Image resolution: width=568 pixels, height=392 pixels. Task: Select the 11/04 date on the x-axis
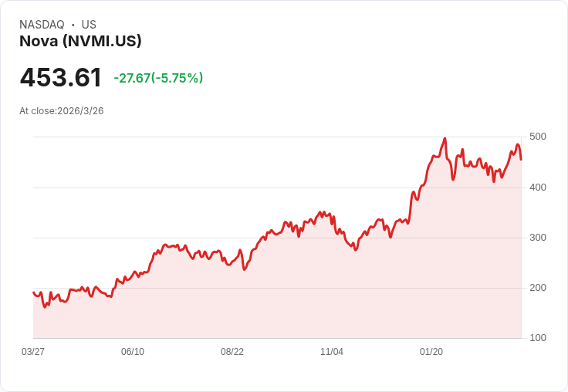click(332, 352)
